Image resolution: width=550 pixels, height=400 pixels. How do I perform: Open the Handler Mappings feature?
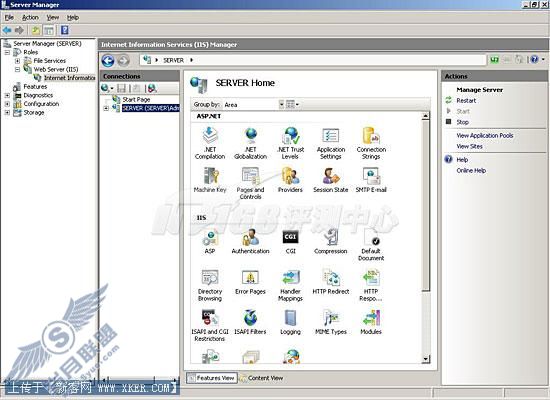coord(290,285)
